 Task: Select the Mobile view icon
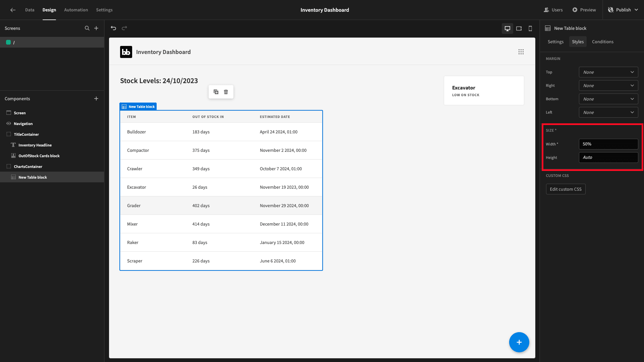(x=530, y=28)
